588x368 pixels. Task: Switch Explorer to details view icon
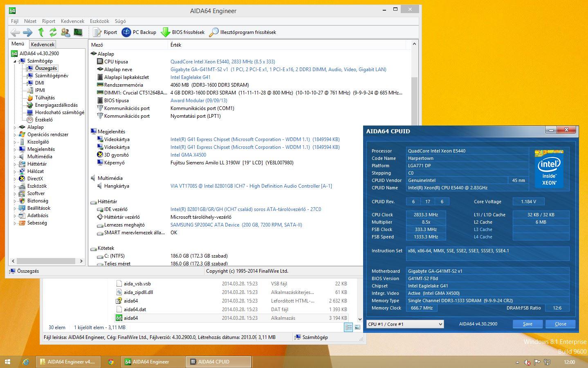pyautogui.click(x=348, y=328)
